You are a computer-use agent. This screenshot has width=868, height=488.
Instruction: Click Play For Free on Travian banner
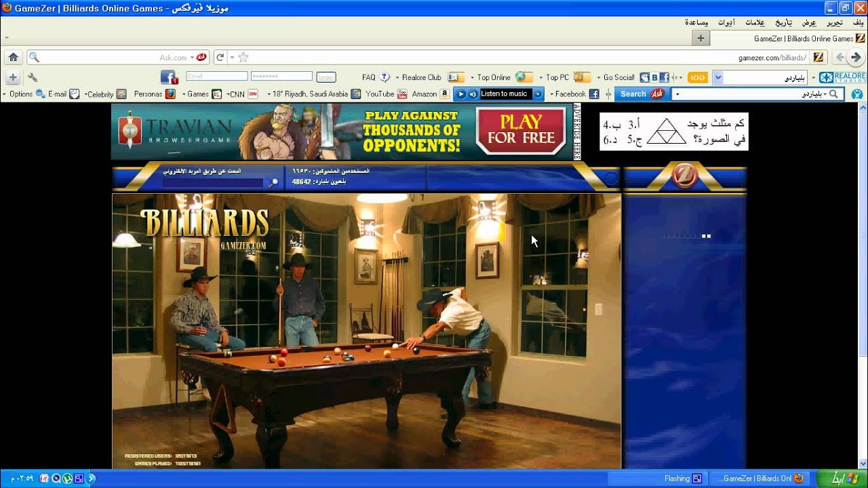click(521, 131)
